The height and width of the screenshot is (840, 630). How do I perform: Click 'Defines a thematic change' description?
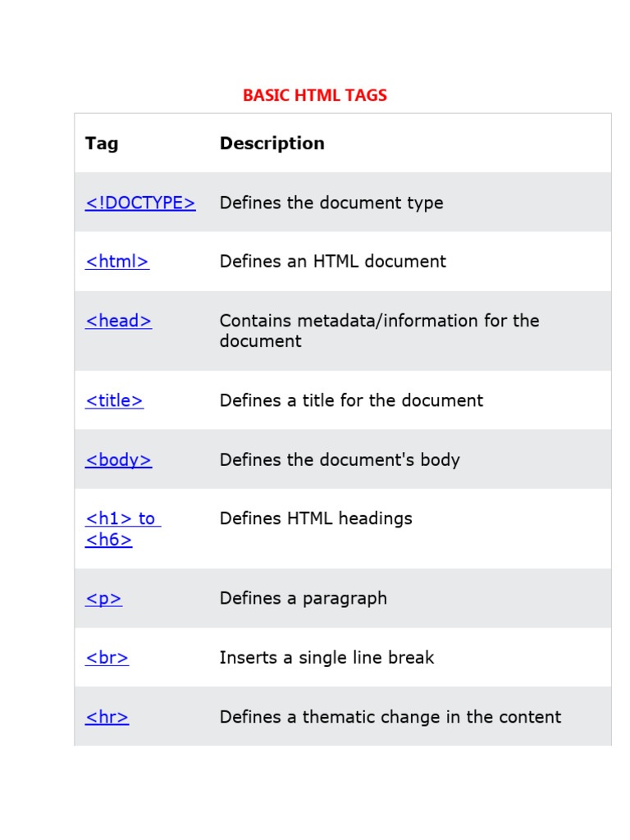pos(390,717)
